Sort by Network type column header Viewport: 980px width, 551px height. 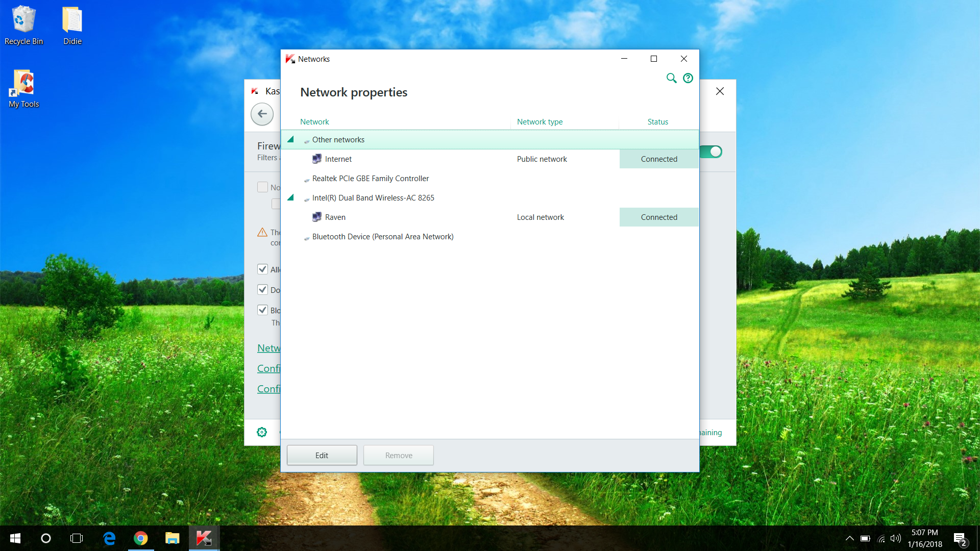point(540,122)
